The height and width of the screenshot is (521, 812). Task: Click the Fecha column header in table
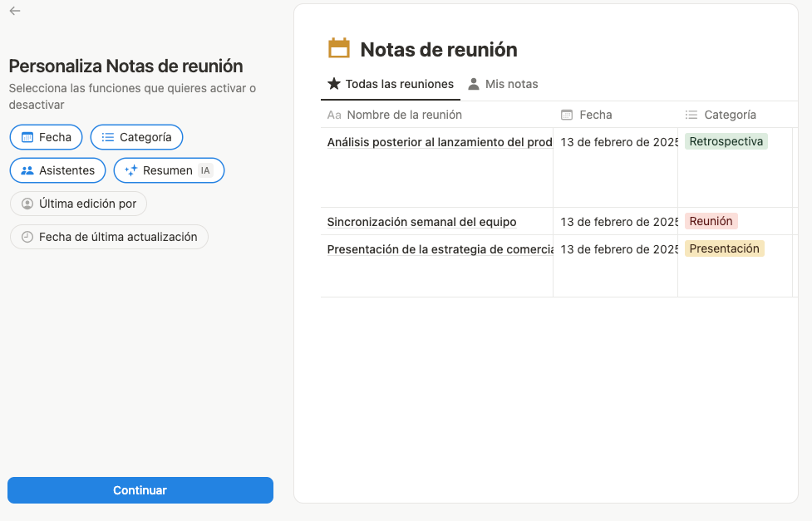pos(615,115)
